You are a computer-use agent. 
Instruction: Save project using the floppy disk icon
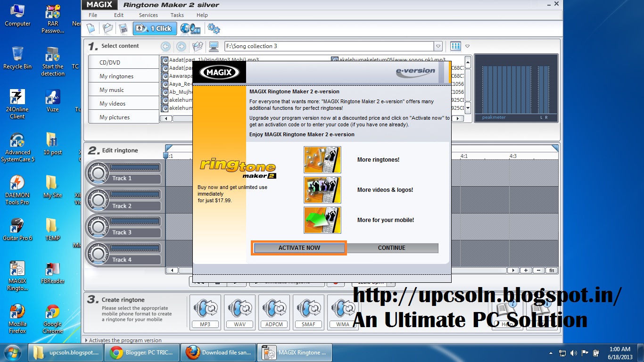tap(123, 28)
